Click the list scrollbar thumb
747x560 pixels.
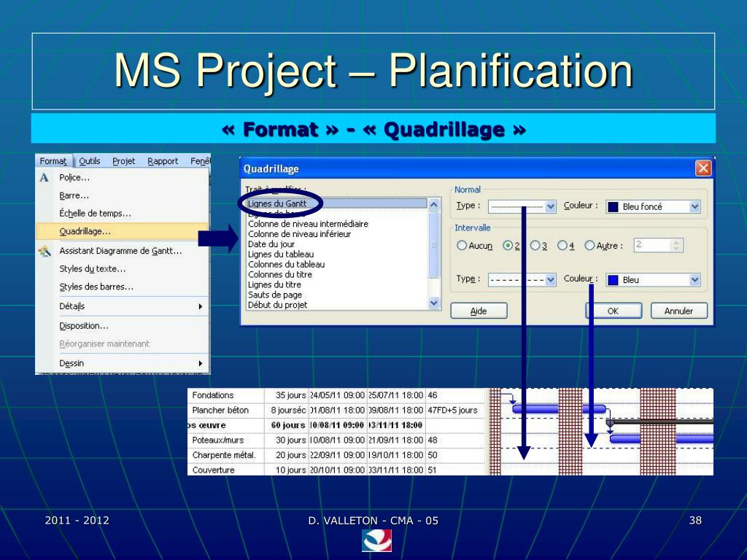pyautogui.click(x=433, y=245)
